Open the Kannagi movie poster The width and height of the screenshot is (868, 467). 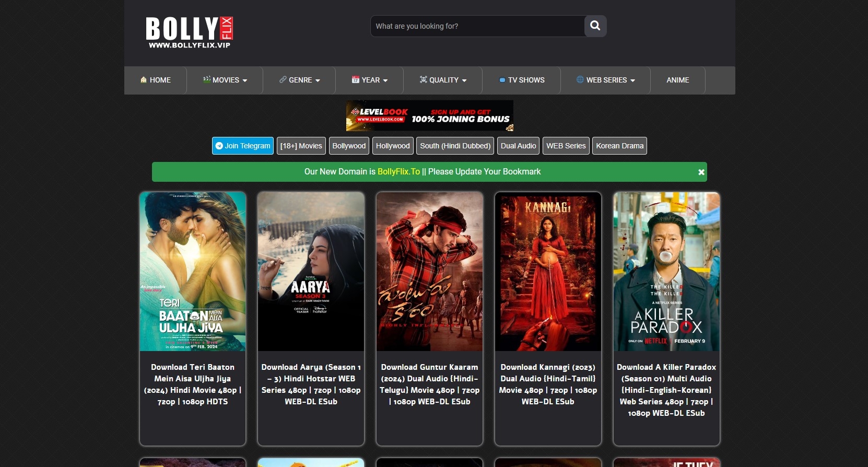[548, 272]
